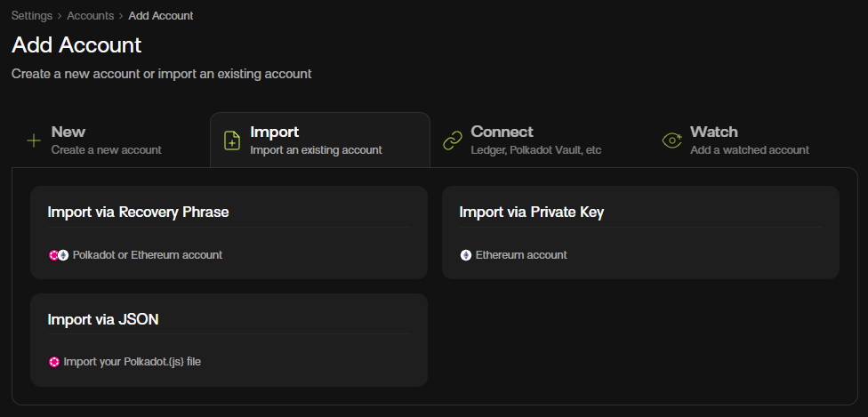
Task: Select the Import tab label
Action: coord(274,132)
